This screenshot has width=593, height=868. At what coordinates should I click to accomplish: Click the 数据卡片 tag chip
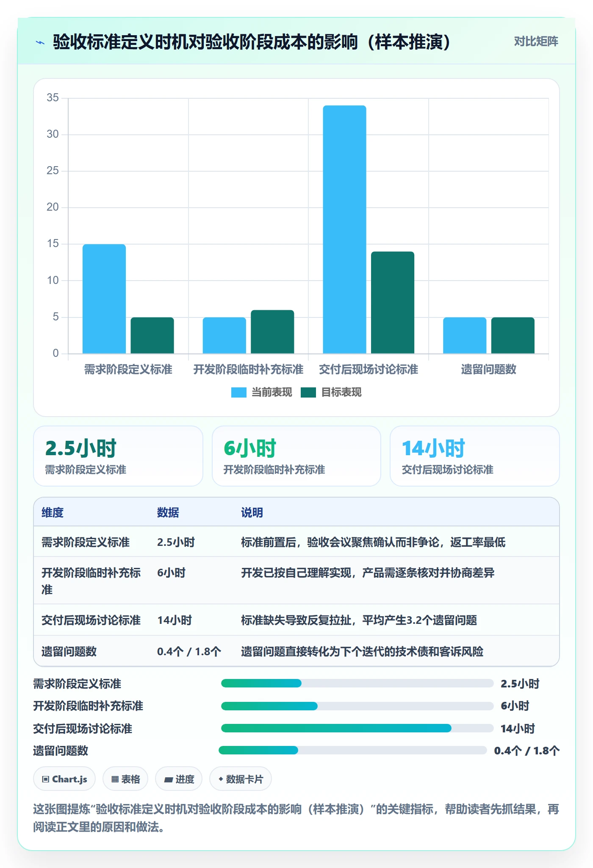(x=241, y=779)
